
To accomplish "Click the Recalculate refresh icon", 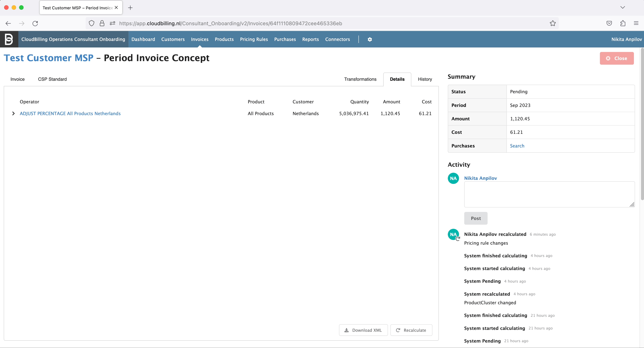I will coord(398,330).
